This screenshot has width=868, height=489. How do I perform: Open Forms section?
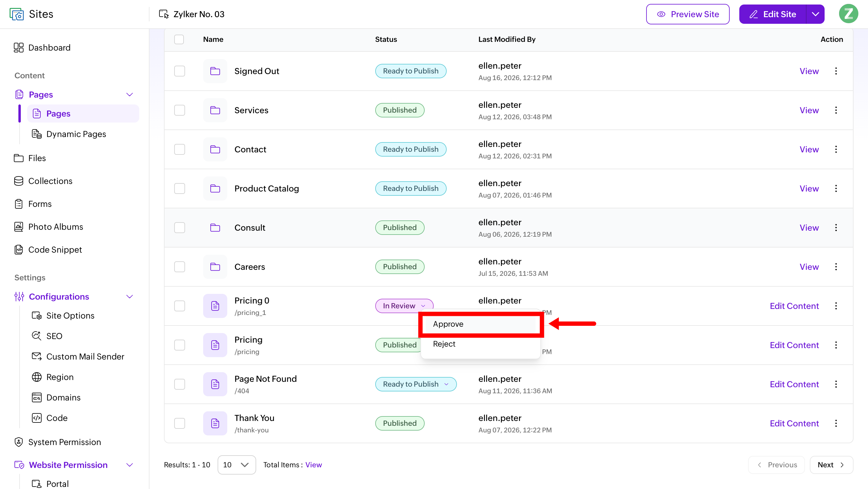(33, 204)
